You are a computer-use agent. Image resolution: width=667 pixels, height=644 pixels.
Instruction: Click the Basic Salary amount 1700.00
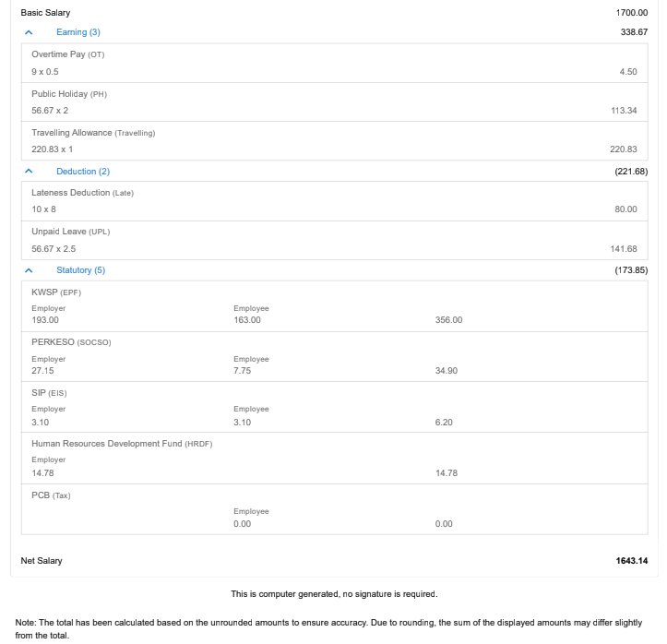pyautogui.click(x=631, y=13)
